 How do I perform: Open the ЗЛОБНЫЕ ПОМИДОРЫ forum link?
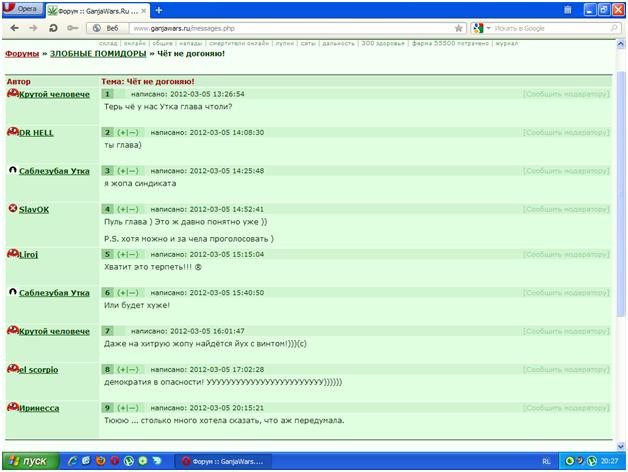coord(98,54)
